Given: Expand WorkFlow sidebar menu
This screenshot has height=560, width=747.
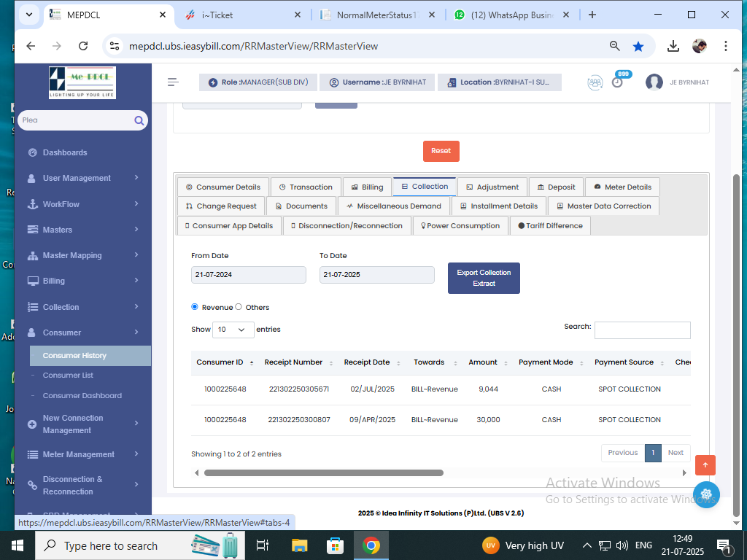Looking at the screenshot, I should pyautogui.click(x=83, y=204).
